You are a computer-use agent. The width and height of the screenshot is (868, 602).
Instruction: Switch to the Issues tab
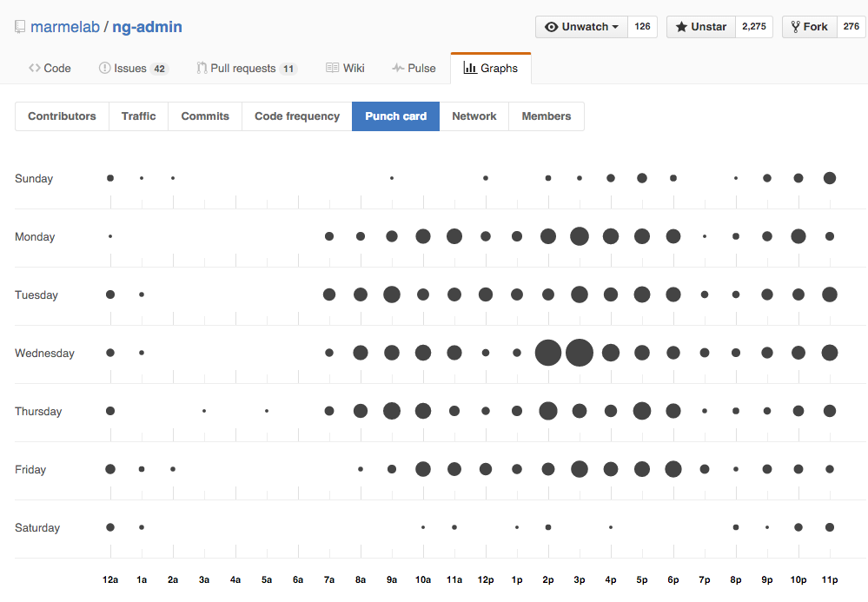134,68
